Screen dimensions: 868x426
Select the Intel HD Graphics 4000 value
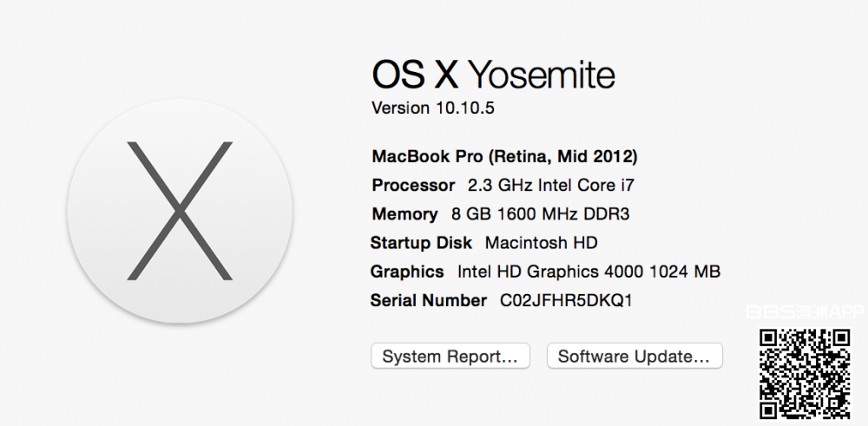[x=550, y=272]
